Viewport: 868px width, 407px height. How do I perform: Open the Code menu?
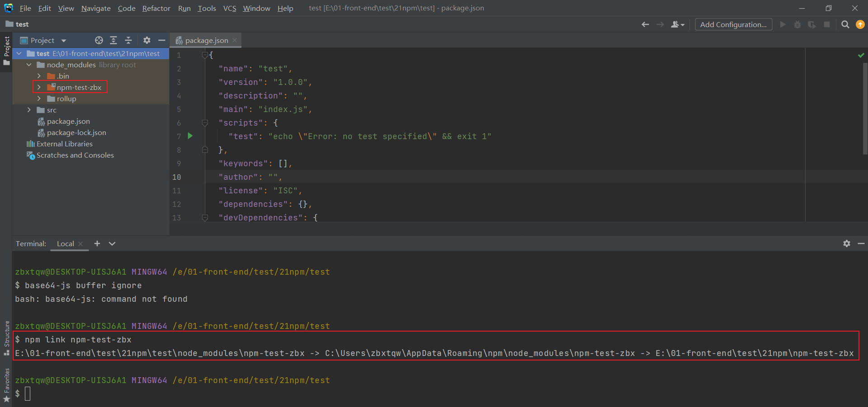tap(127, 8)
